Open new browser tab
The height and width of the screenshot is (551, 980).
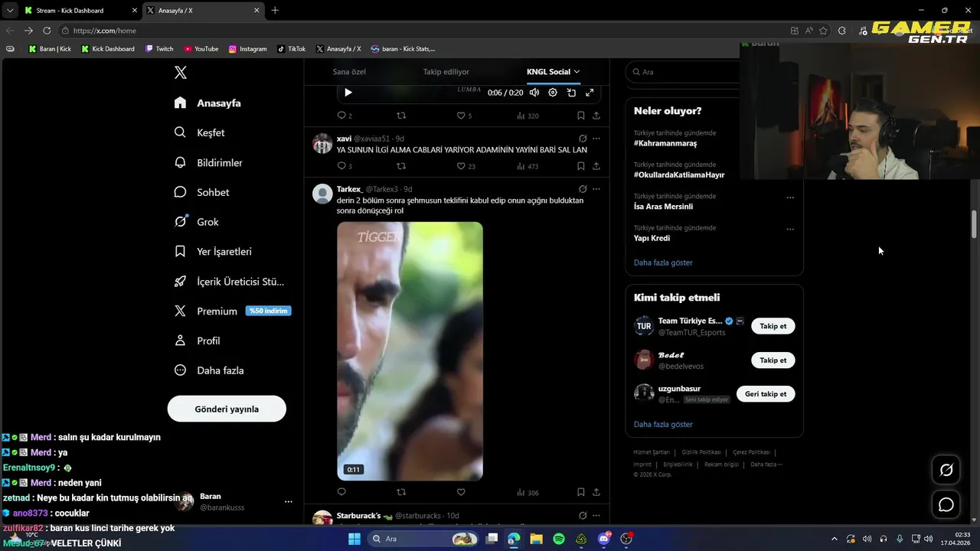[x=275, y=10]
